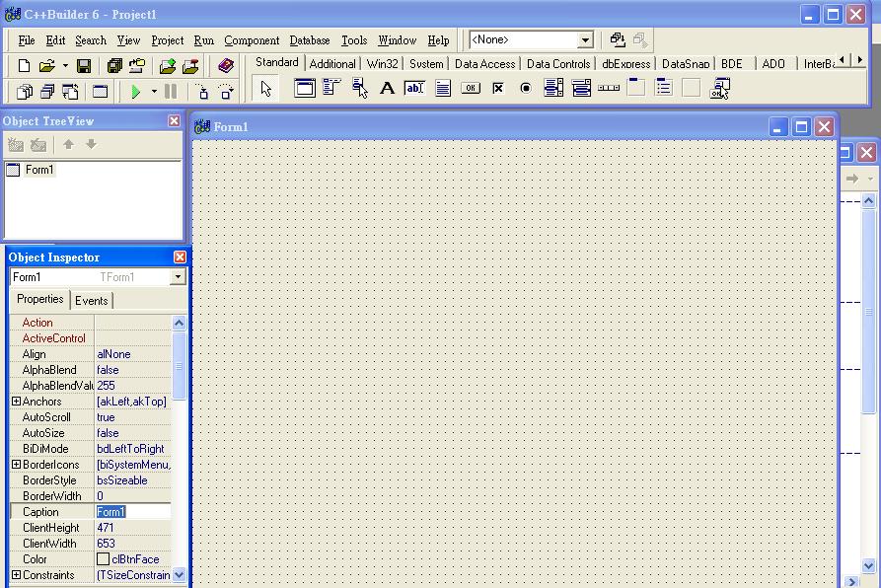Pick the CheckBox component
881x588 pixels.
point(498,88)
